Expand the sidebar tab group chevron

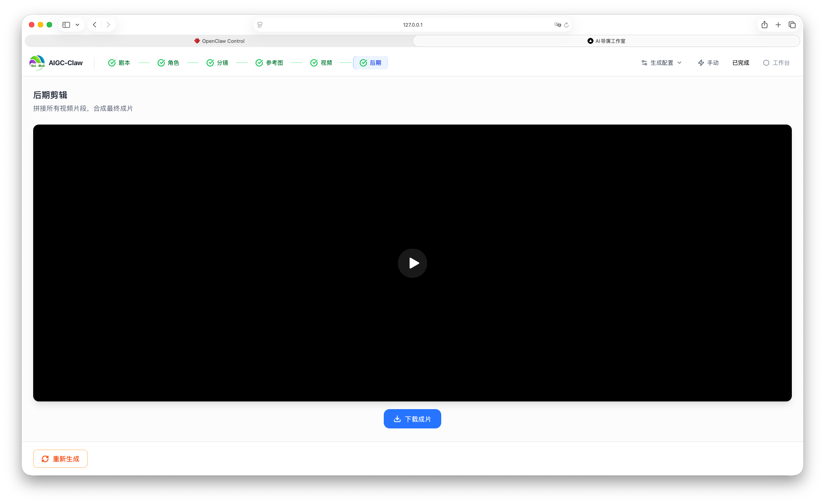point(78,25)
